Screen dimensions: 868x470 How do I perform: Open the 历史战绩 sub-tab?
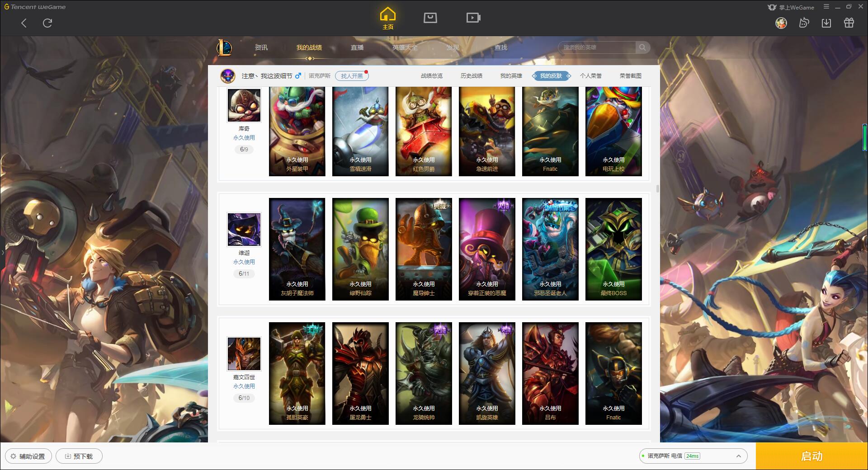[x=472, y=76]
